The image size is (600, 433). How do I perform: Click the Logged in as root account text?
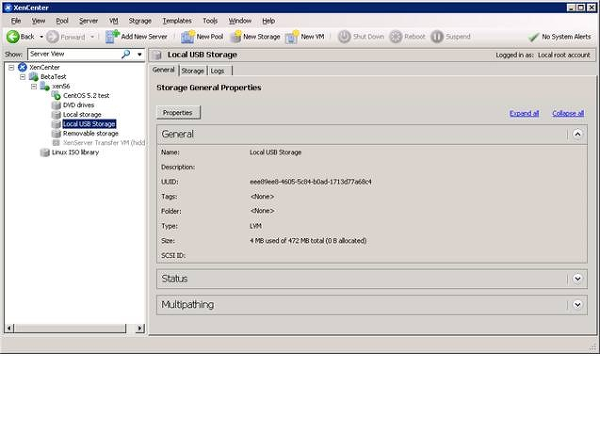tap(543, 55)
